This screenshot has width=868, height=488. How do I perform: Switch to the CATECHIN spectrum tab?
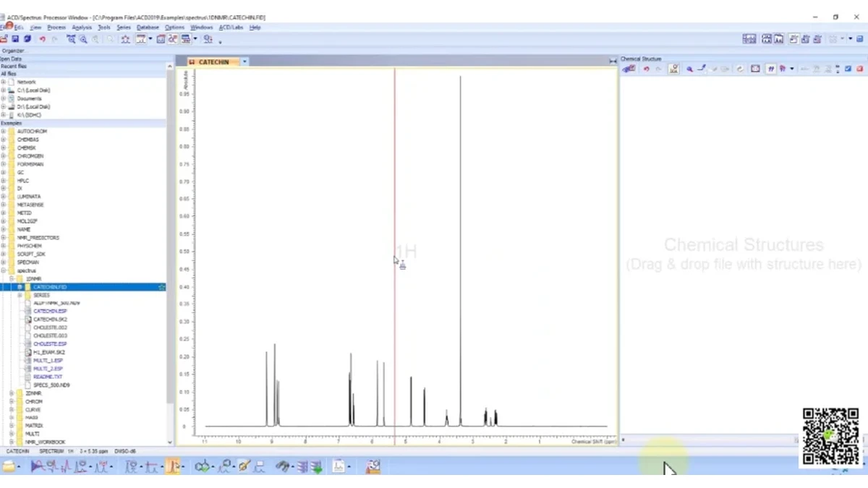(x=213, y=62)
